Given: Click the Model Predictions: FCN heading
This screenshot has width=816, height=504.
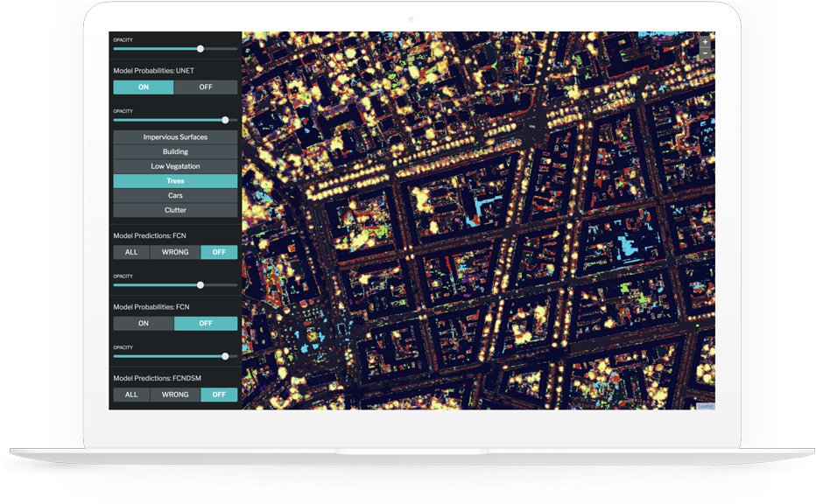Looking at the screenshot, I should click(x=150, y=235).
